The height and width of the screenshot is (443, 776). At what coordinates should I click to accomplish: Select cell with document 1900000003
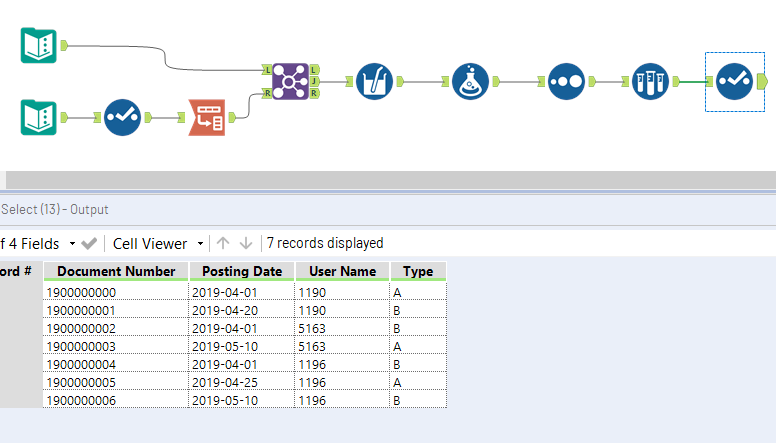coord(116,346)
